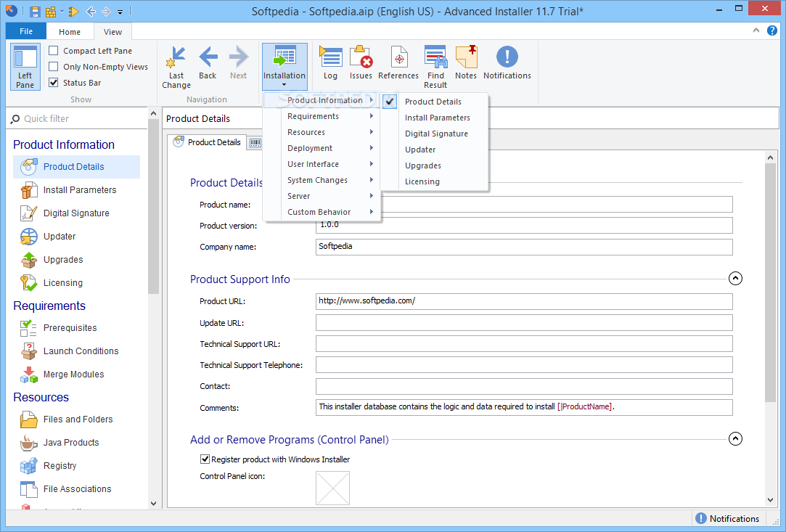786x532 pixels.
Task: Open the Installation dropdown button
Action: 284,67
